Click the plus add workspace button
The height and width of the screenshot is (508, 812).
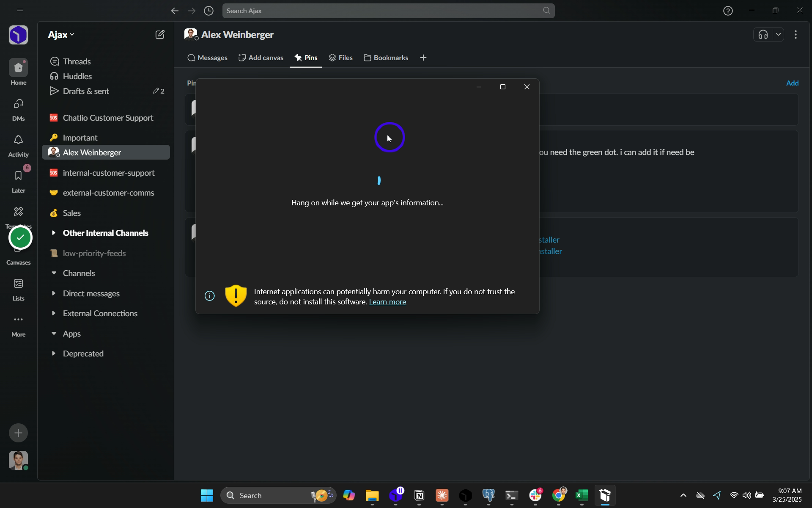click(18, 433)
